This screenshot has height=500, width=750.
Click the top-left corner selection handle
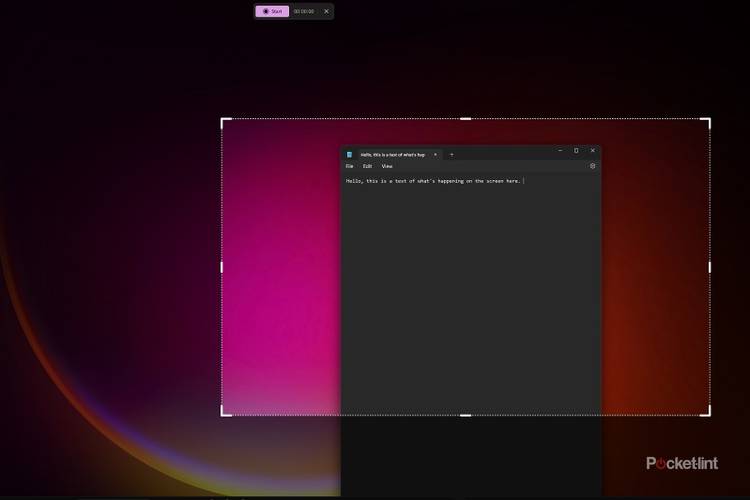click(222, 119)
